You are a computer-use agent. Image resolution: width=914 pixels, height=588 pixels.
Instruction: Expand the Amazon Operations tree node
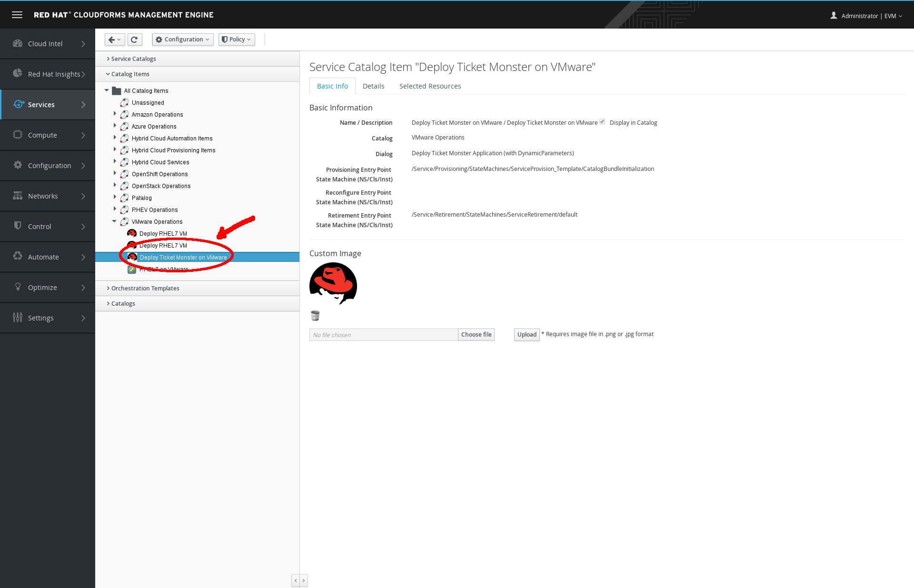(x=115, y=114)
